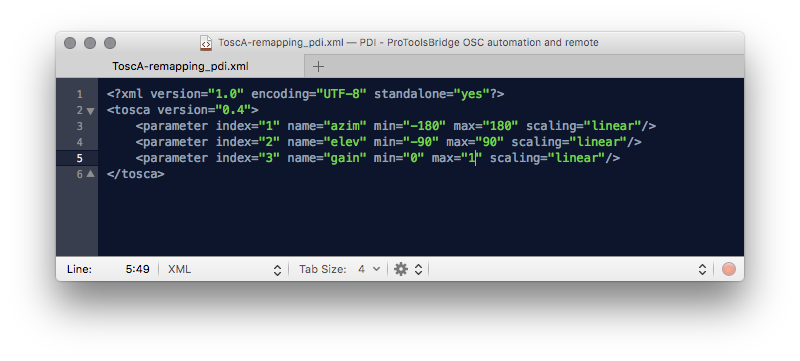Click the closing </tosca> tag
Screen dimensions: 800x361
tap(136, 174)
